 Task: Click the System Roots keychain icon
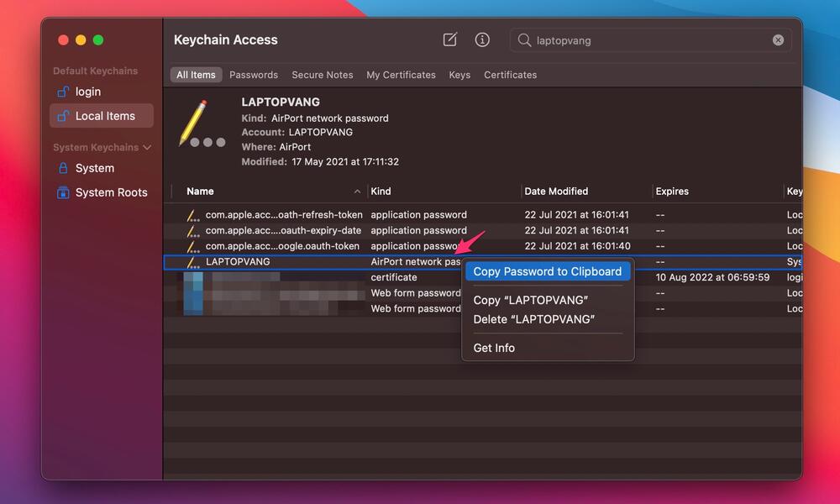pos(63,192)
